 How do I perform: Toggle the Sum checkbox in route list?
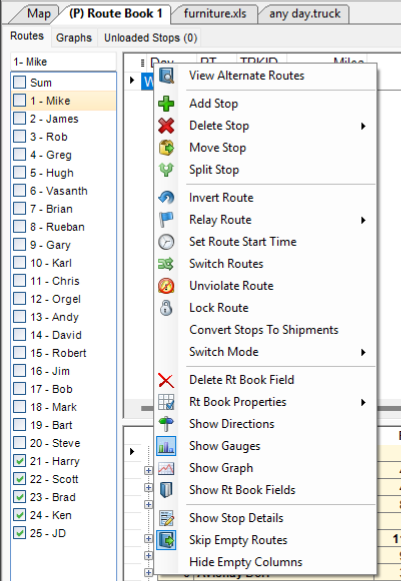(x=19, y=82)
